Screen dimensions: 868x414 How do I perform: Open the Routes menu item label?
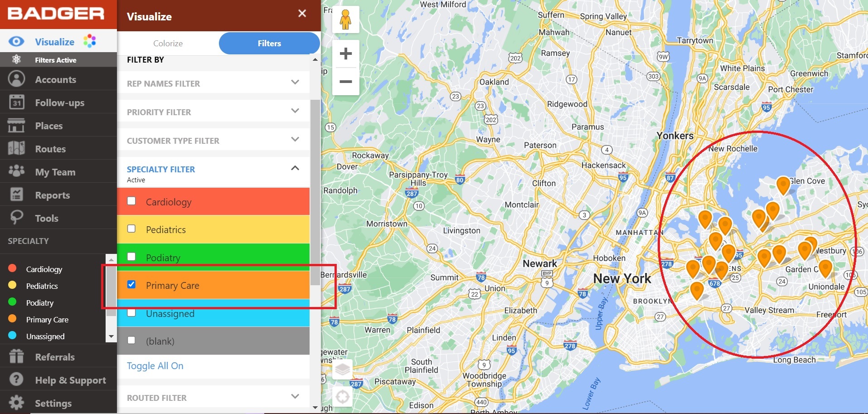coord(50,149)
